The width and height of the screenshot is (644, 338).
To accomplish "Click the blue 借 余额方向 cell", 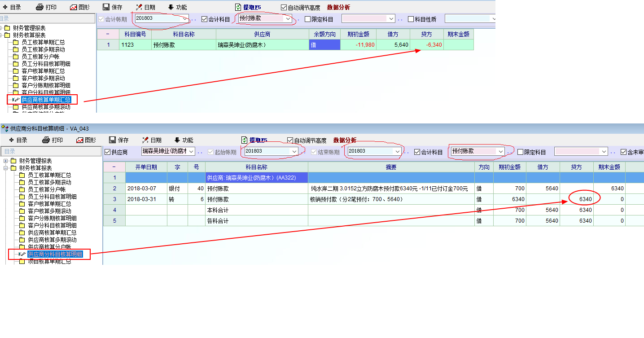I will tap(324, 45).
